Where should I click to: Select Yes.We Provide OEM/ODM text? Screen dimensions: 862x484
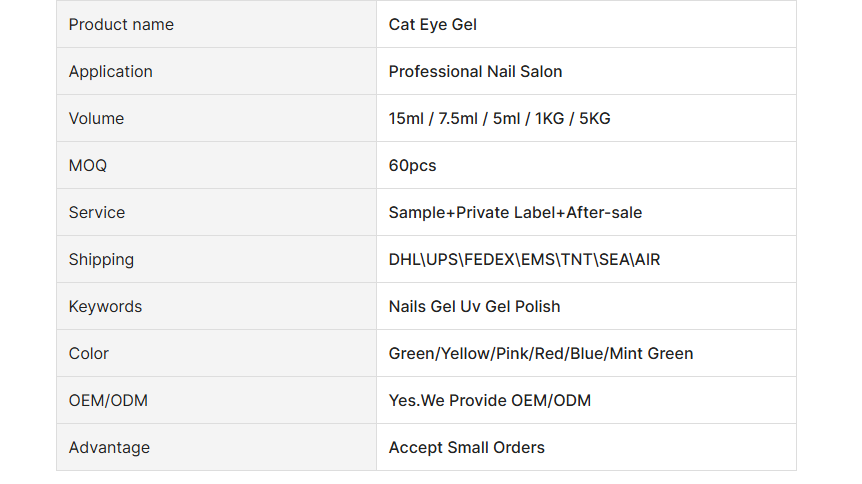(x=489, y=400)
